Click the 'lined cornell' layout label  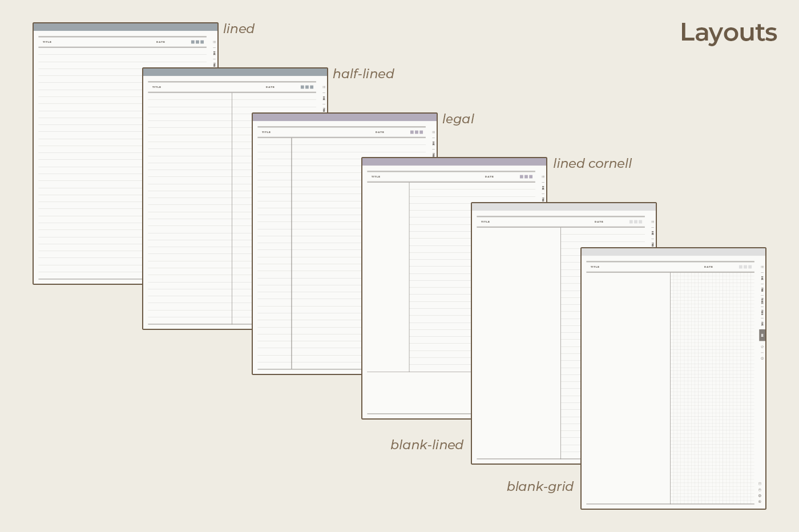tap(592, 164)
